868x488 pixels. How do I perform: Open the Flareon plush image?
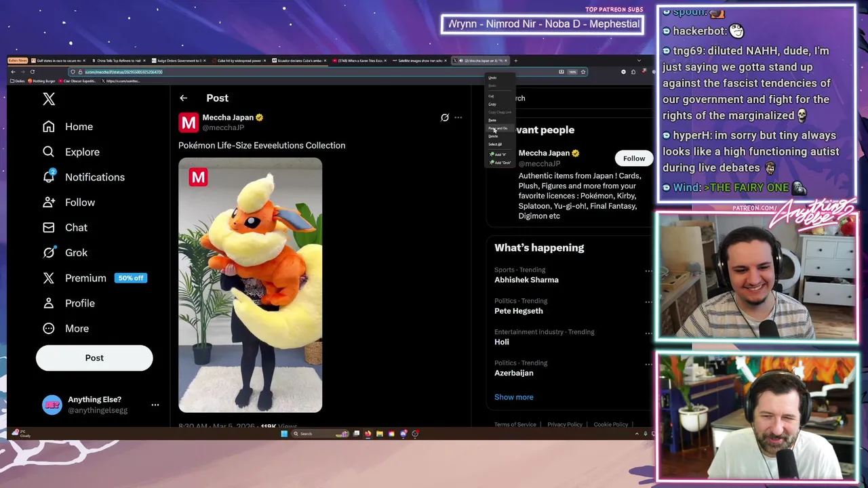click(x=250, y=285)
